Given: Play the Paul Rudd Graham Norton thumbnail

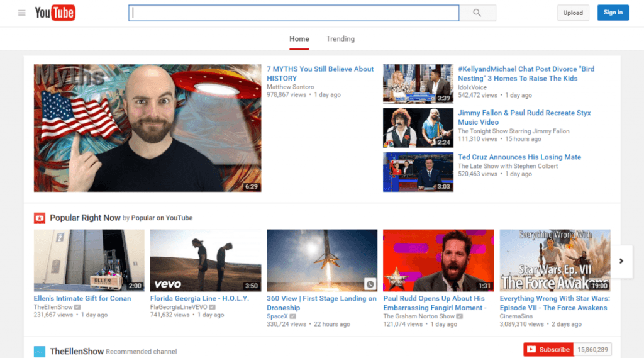Looking at the screenshot, I should click(438, 260).
